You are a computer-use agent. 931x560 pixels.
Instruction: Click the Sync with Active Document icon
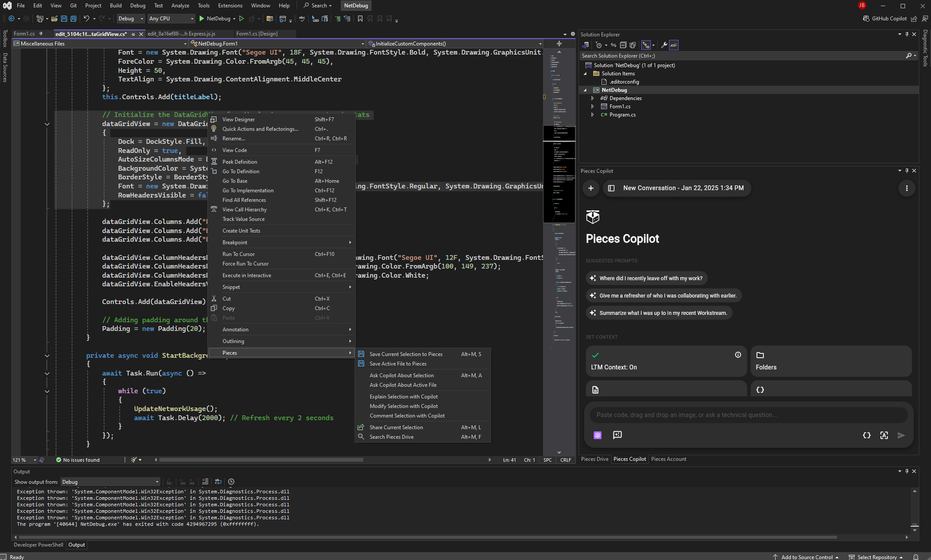[614, 45]
